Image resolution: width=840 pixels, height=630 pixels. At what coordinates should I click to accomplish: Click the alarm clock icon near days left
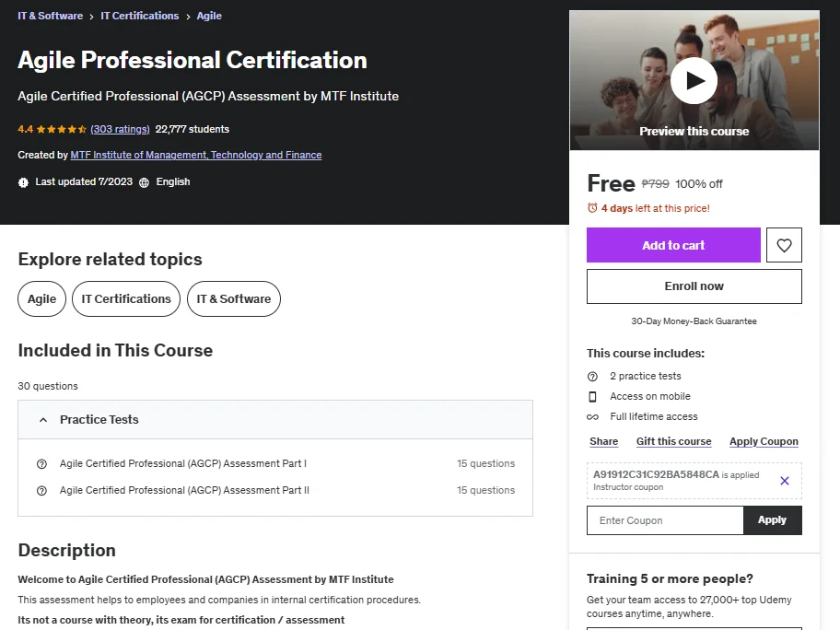point(592,208)
